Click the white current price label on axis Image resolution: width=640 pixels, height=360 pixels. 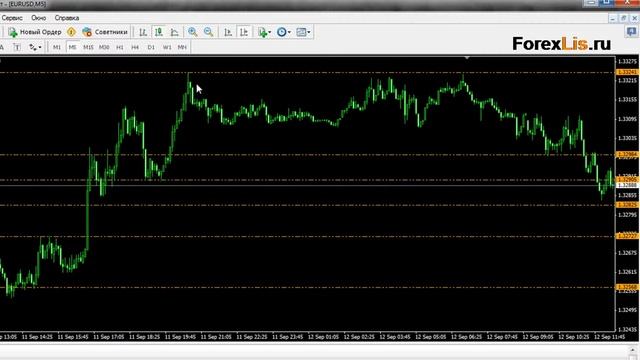(627, 185)
